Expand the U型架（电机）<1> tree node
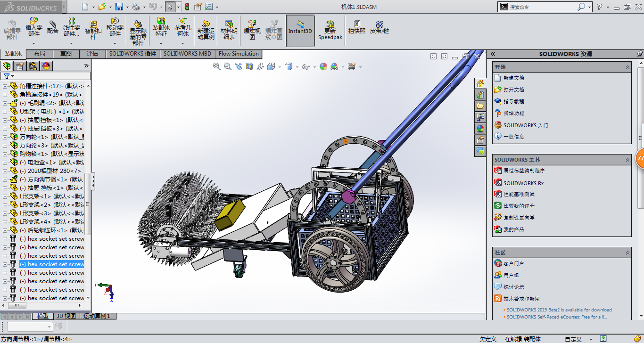 pyautogui.click(x=5, y=112)
